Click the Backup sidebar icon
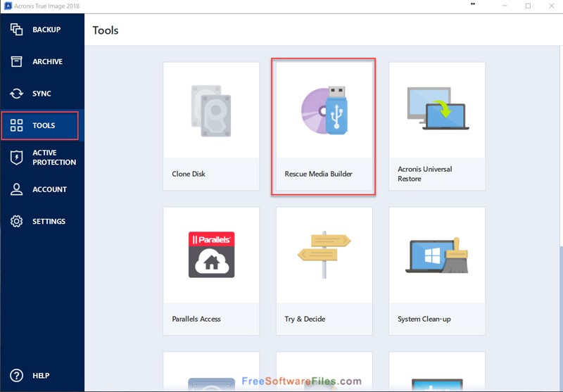The width and height of the screenshot is (563, 392). pyautogui.click(x=16, y=30)
